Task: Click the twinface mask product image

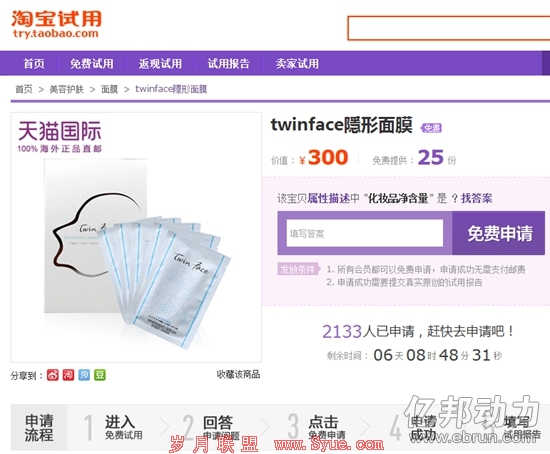Action: [136, 238]
